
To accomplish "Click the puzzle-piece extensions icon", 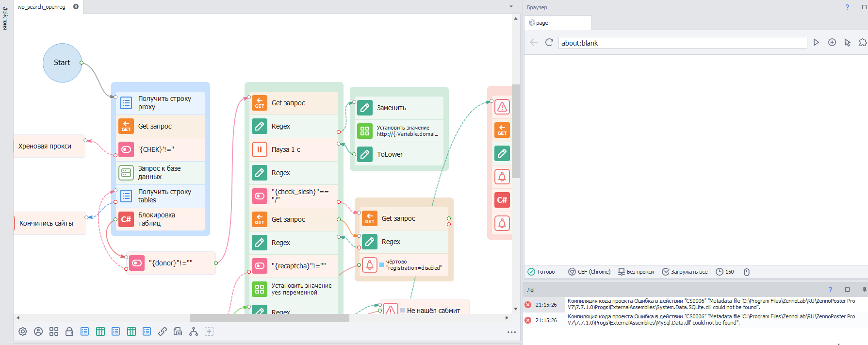I will coord(863,43).
